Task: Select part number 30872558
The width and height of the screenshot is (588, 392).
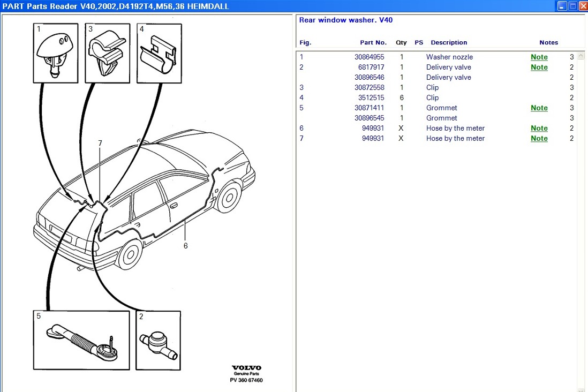Action: click(x=369, y=87)
